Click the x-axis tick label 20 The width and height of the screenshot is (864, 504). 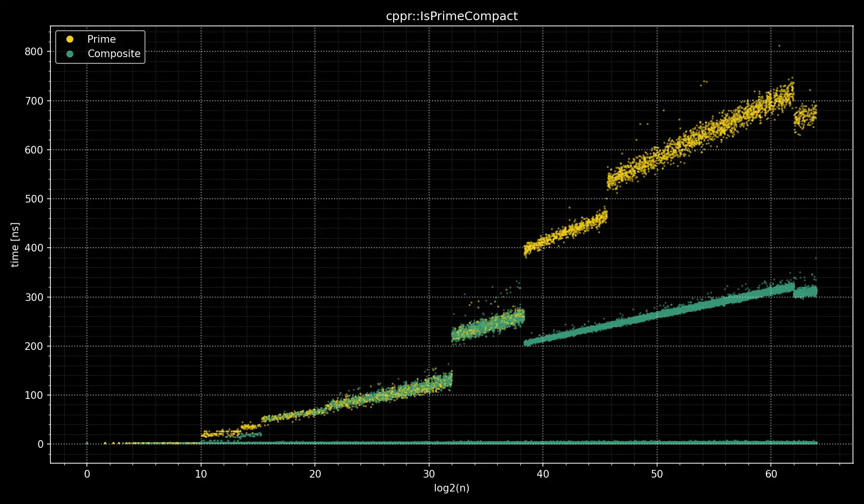[315, 474]
